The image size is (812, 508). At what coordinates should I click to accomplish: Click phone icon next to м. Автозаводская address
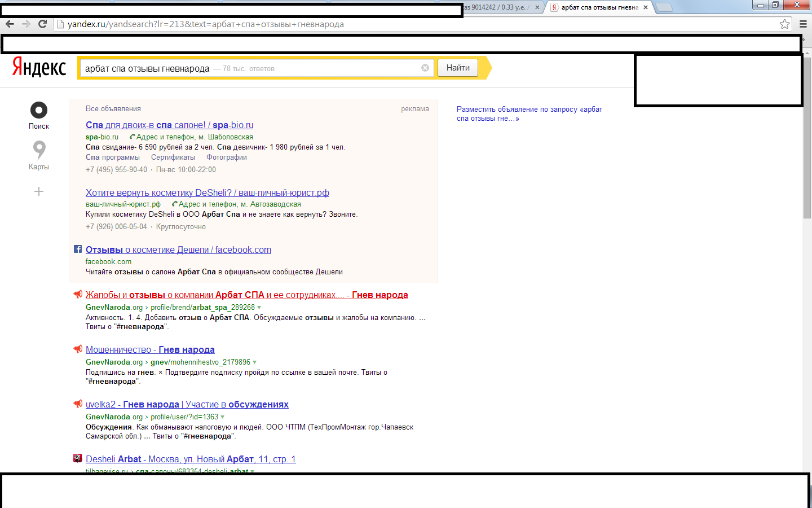(175, 204)
